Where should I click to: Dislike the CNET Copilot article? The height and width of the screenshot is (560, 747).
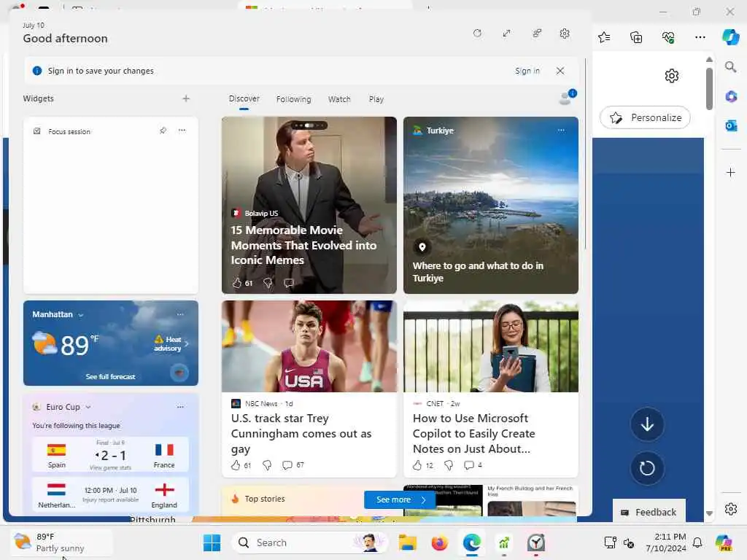[x=449, y=465]
